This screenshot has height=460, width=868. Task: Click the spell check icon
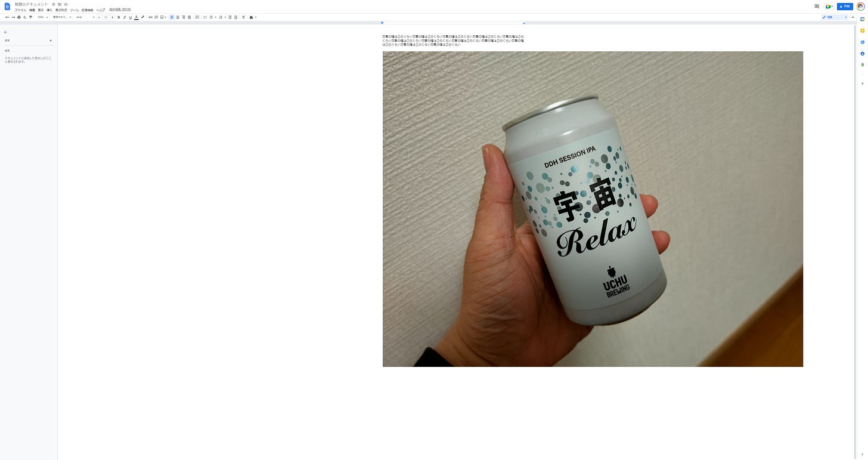point(24,17)
